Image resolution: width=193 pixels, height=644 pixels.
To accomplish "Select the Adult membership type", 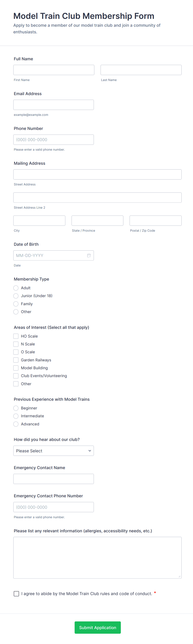I will point(16,288).
